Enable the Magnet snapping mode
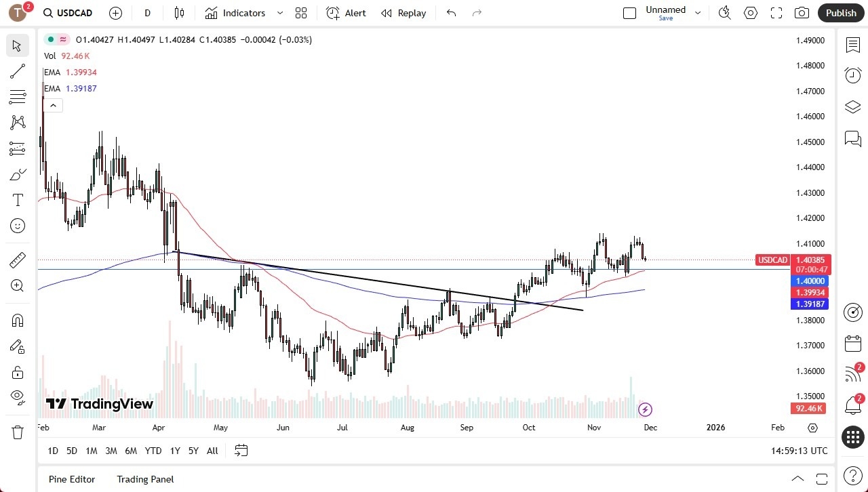This screenshot has height=492, width=868. point(17,320)
